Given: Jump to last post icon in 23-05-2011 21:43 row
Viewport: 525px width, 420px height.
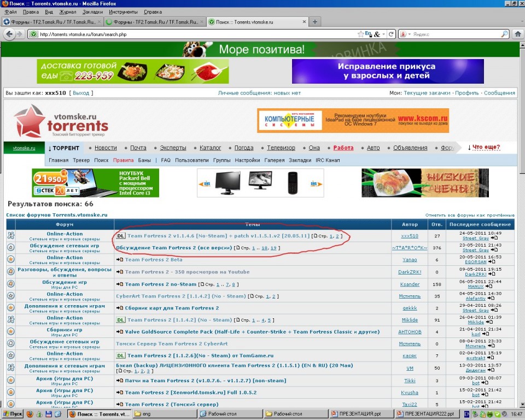Looking at the screenshot, I should coord(494,250).
